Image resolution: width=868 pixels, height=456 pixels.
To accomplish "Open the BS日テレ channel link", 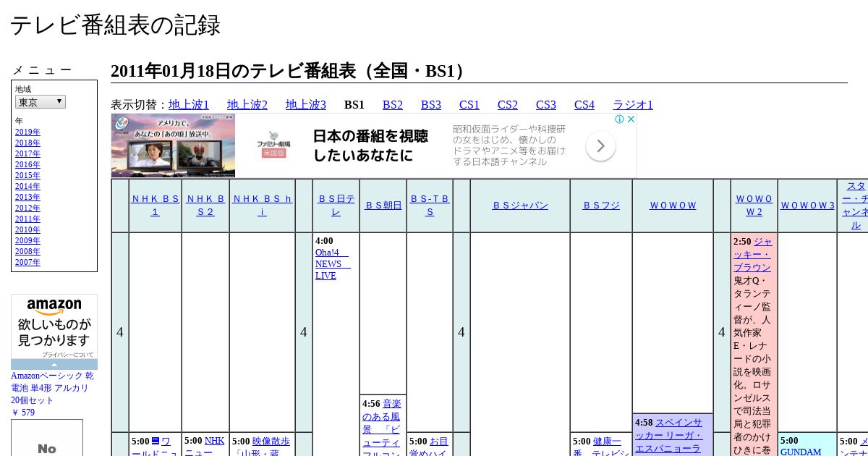I will click(x=336, y=205).
